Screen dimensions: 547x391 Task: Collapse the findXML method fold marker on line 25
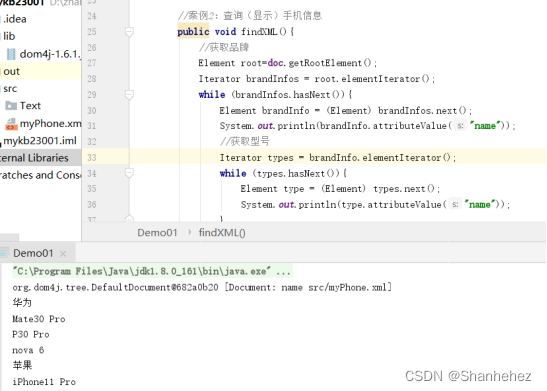129,32
